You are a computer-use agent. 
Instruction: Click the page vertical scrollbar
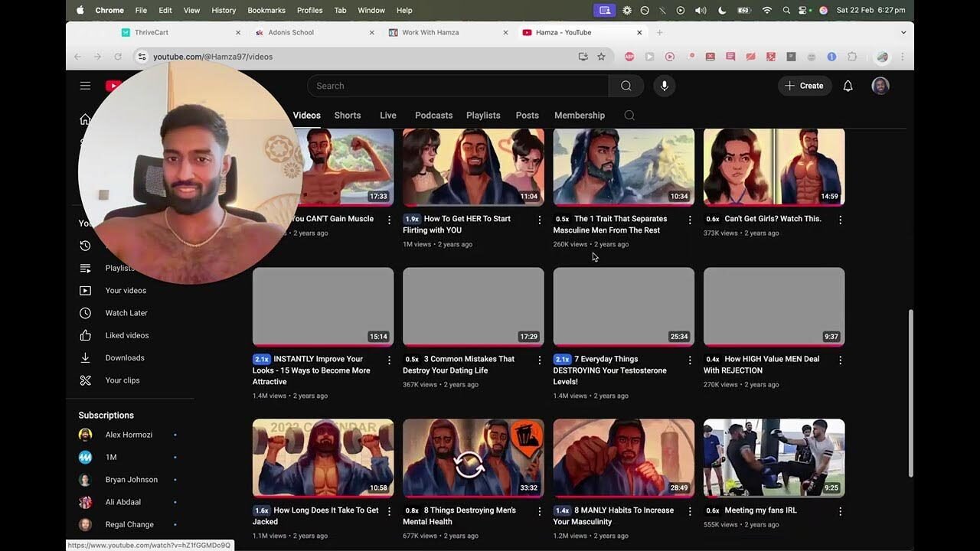tap(910, 393)
